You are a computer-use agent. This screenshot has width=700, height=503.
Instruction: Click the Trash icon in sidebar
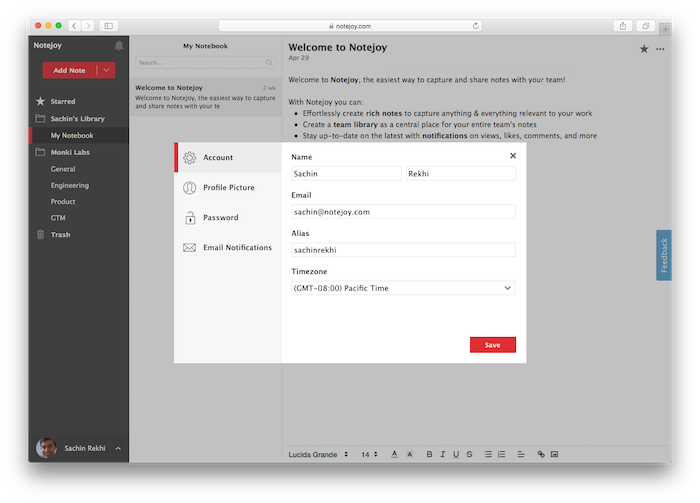[x=40, y=234]
